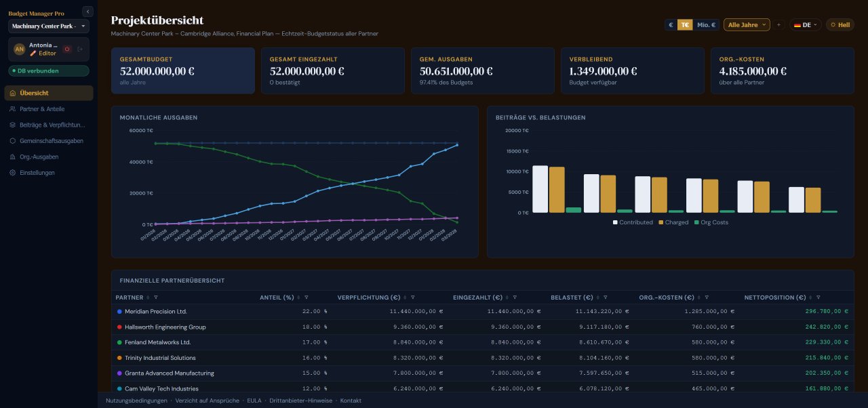The height and width of the screenshot is (408, 868).
Task: Open Einstellungen in the sidebar
Action: point(49,173)
